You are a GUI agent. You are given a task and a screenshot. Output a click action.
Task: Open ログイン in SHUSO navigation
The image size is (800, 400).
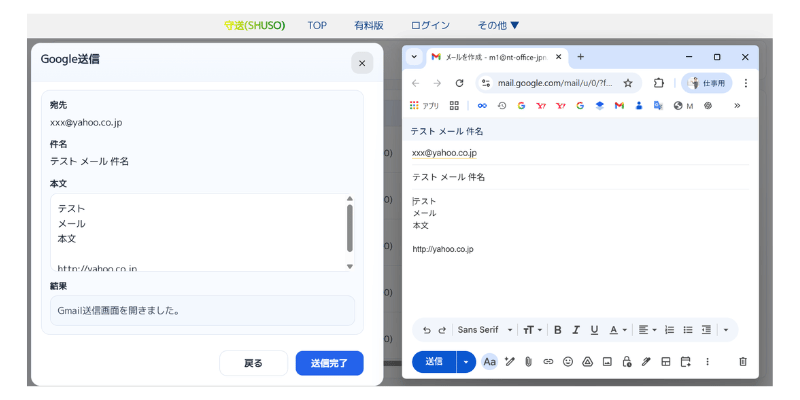point(430,26)
